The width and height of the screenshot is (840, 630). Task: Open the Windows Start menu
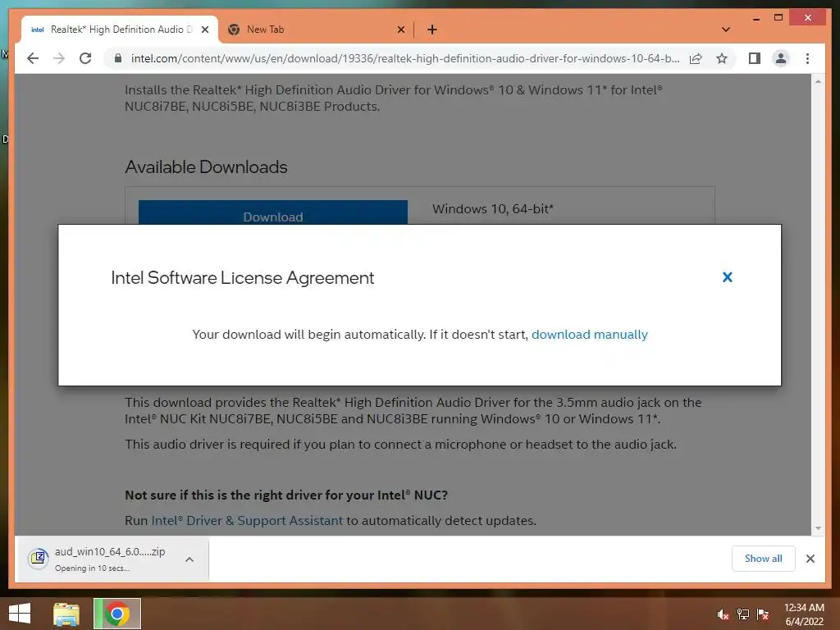point(20,614)
